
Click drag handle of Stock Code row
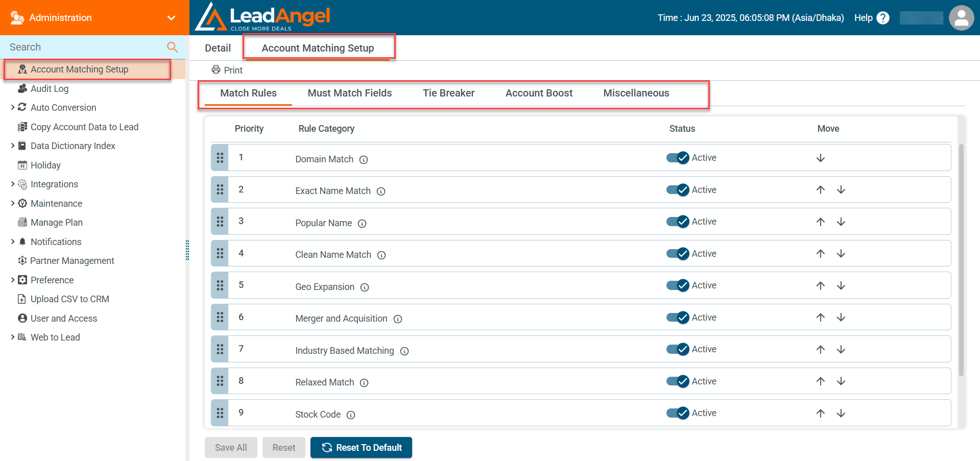220,413
